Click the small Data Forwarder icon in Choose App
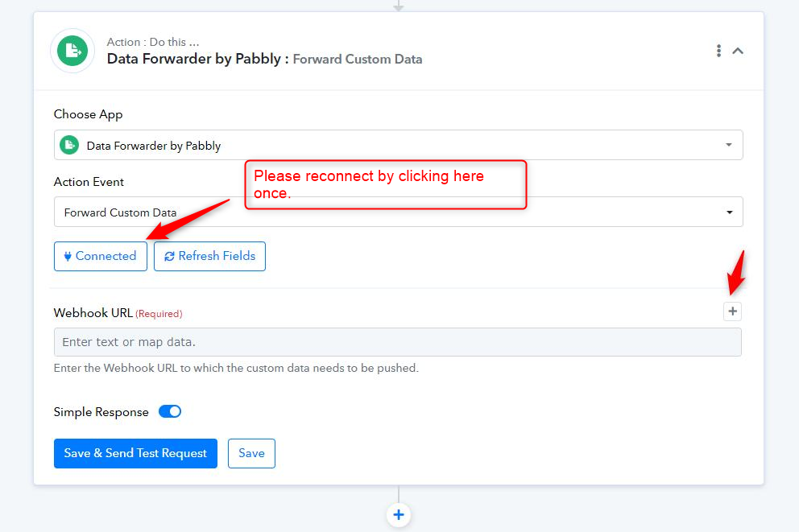 pyautogui.click(x=69, y=145)
